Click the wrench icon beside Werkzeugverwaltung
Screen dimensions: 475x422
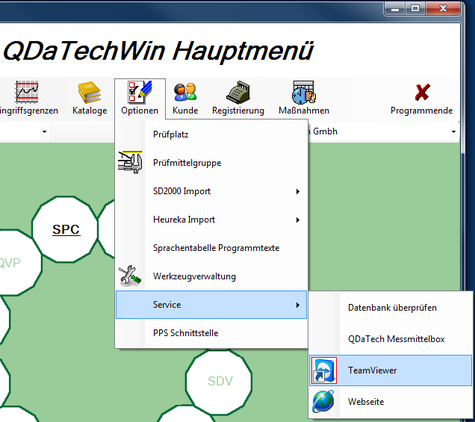click(130, 276)
